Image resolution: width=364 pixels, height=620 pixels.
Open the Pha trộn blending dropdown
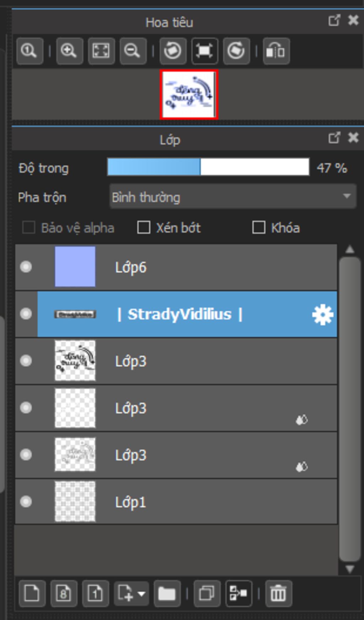point(233,197)
